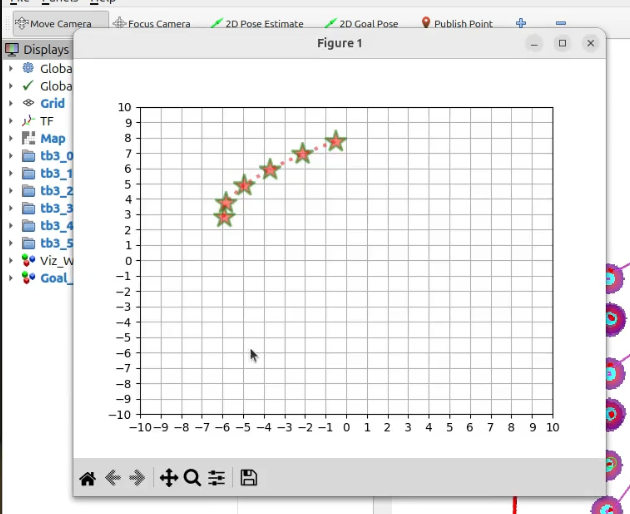Expand the Grid display entry

tap(11, 103)
